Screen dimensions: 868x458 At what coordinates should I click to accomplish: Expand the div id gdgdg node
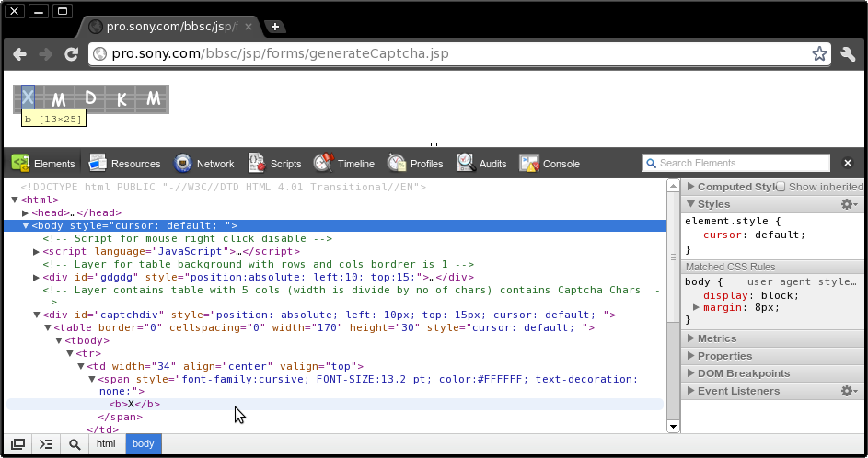37,277
